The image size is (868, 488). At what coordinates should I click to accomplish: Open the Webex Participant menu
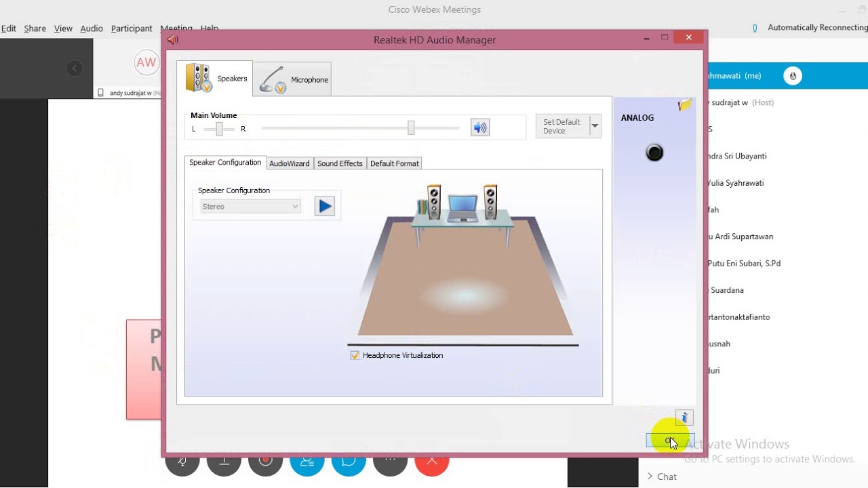click(x=132, y=28)
